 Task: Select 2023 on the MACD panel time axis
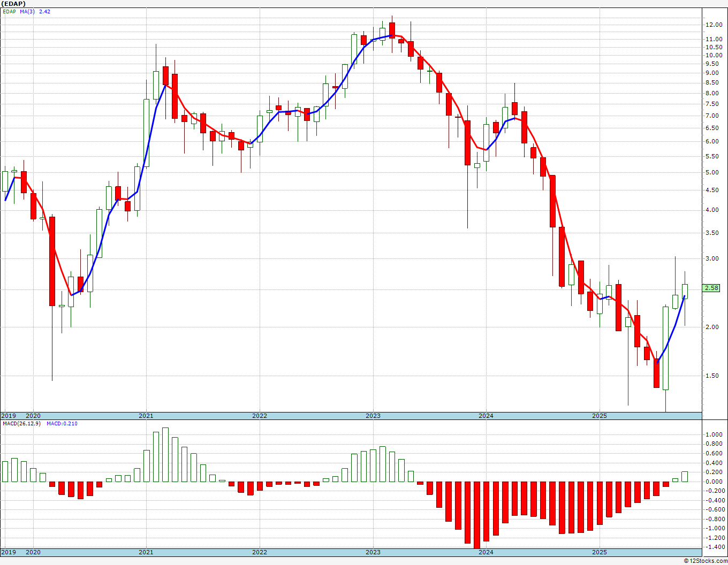(373, 552)
